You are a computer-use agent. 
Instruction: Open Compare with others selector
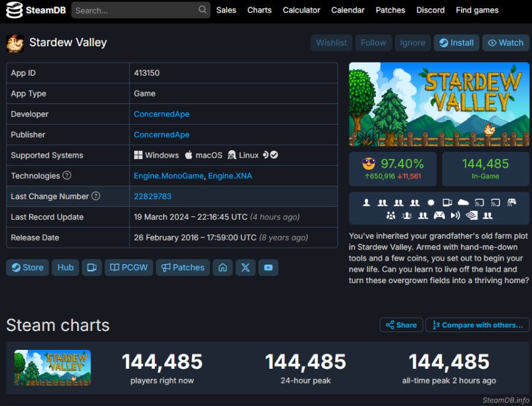477,325
